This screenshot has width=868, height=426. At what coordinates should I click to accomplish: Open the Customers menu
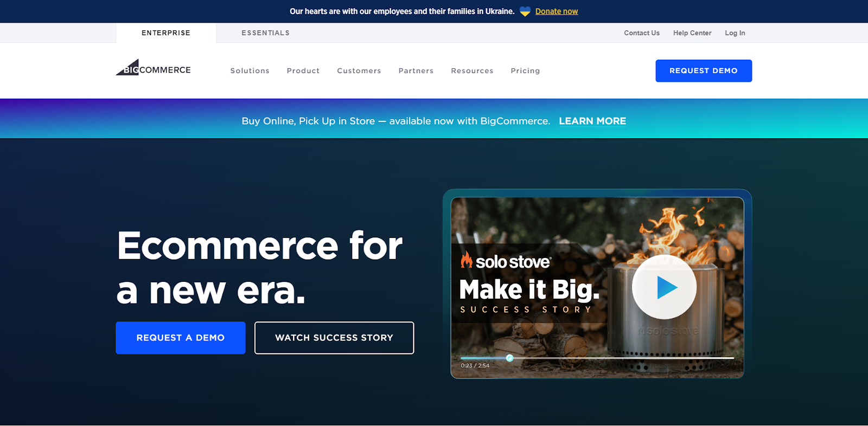359,71
